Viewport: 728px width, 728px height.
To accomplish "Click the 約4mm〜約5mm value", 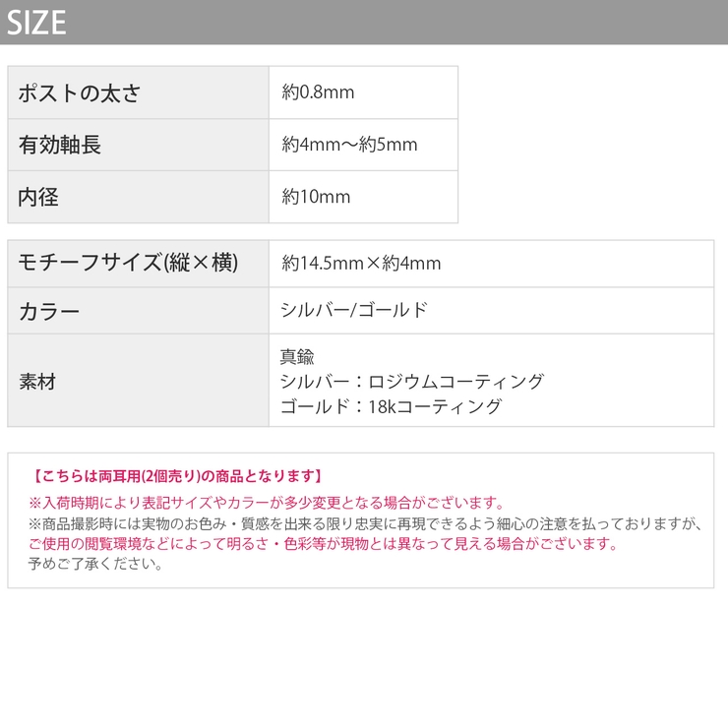I will [349, 146].
